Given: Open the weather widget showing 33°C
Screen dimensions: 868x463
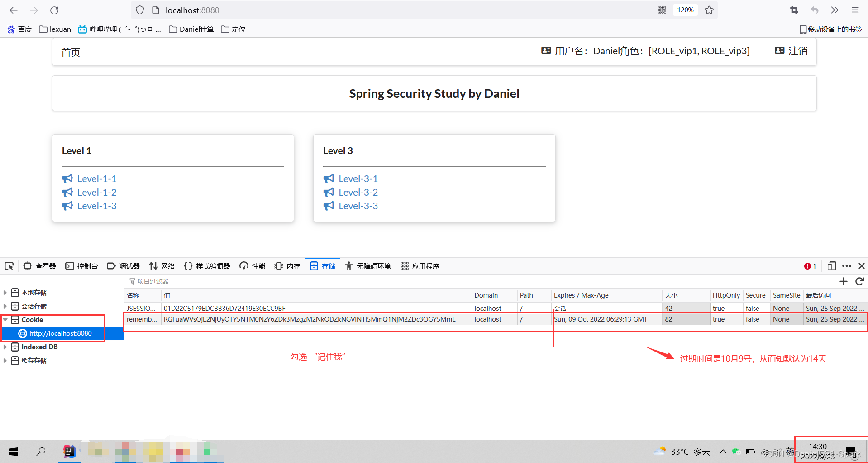Looking at the screenshot, I should (x=682, y=452).
